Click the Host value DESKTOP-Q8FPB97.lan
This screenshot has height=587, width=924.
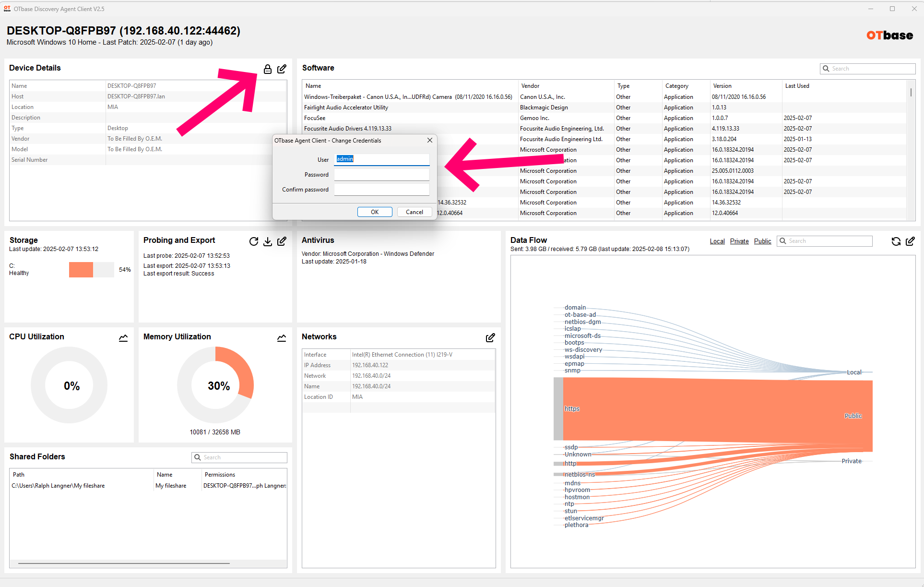point(136,96)
